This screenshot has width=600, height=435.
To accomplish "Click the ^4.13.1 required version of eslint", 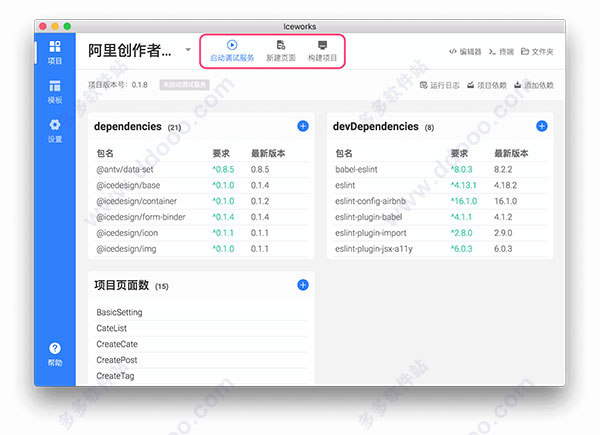I will [x=463, y=185].
